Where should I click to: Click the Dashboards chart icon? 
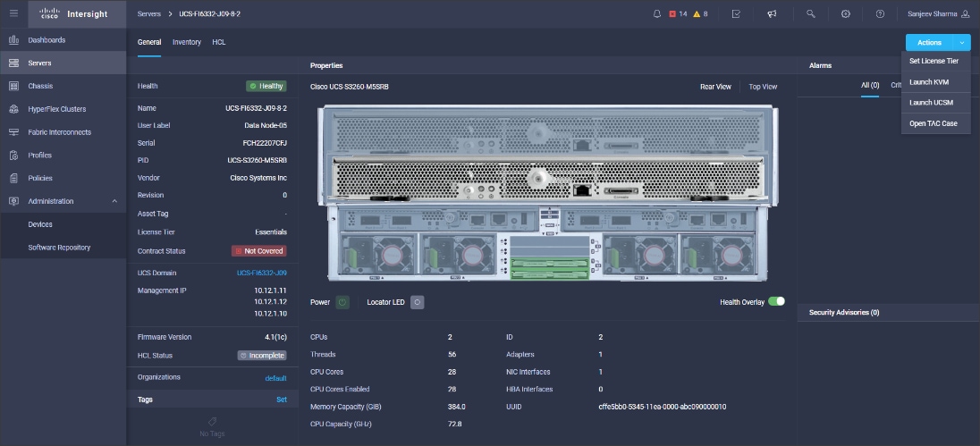click(x=13, y=40)
